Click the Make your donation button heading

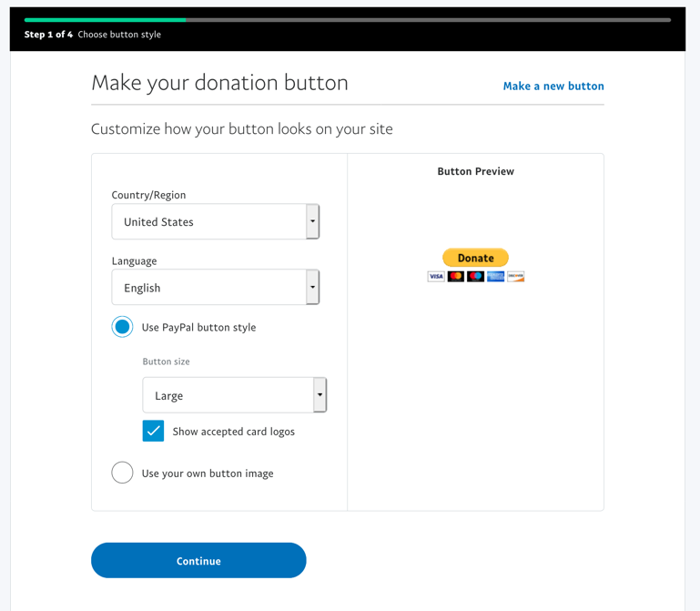pos(219,83)
